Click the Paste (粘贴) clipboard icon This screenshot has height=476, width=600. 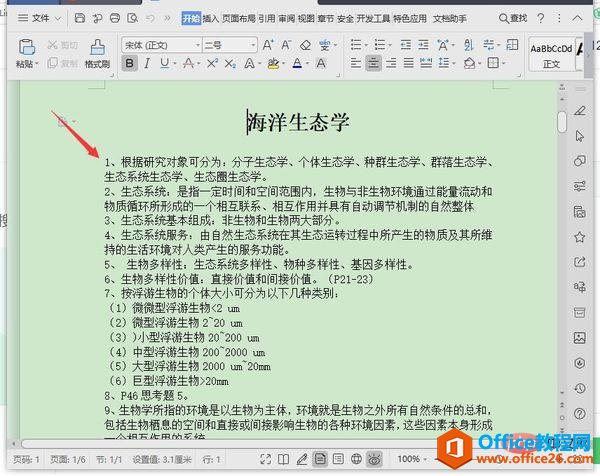[27, 47]
